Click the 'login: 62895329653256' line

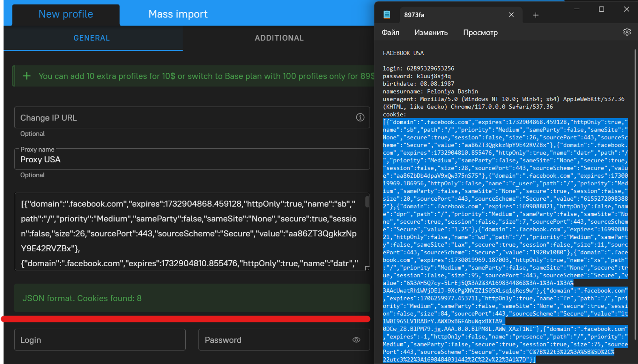tap(419, 69)
